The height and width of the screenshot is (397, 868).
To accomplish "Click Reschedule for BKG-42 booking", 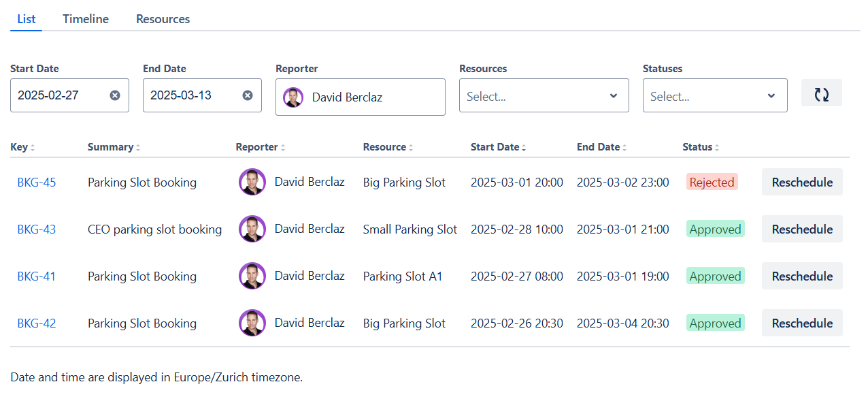I will (801, 323).
